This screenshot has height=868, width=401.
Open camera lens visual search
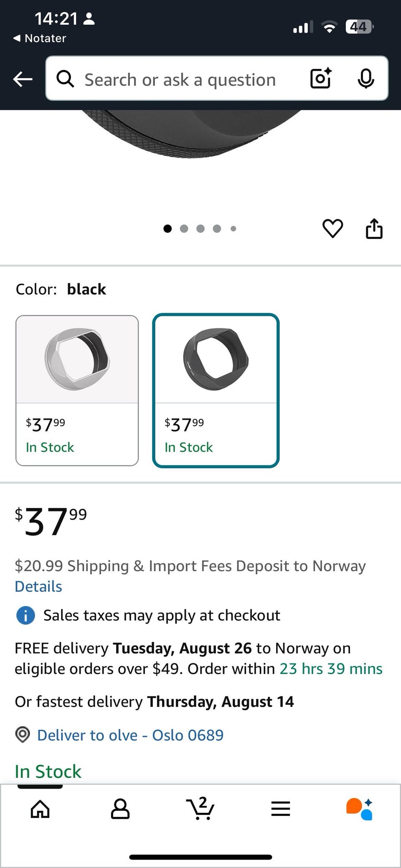pyautogui.click(x=320, y=79)
